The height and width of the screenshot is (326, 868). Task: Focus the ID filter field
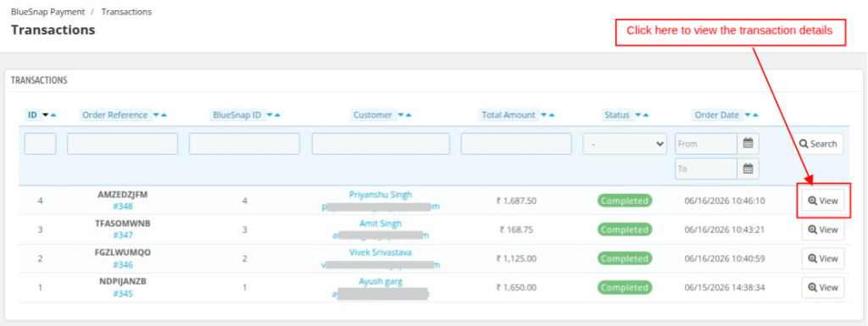point(40,144)
